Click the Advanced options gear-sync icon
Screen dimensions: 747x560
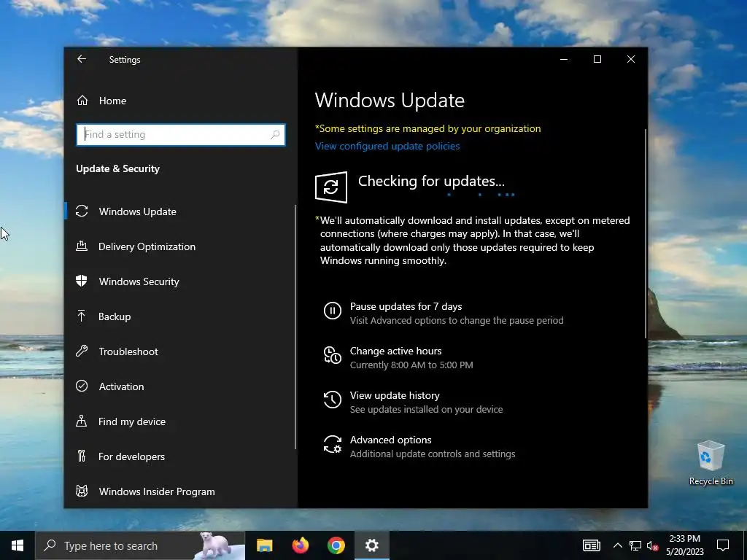pos(333,444)
